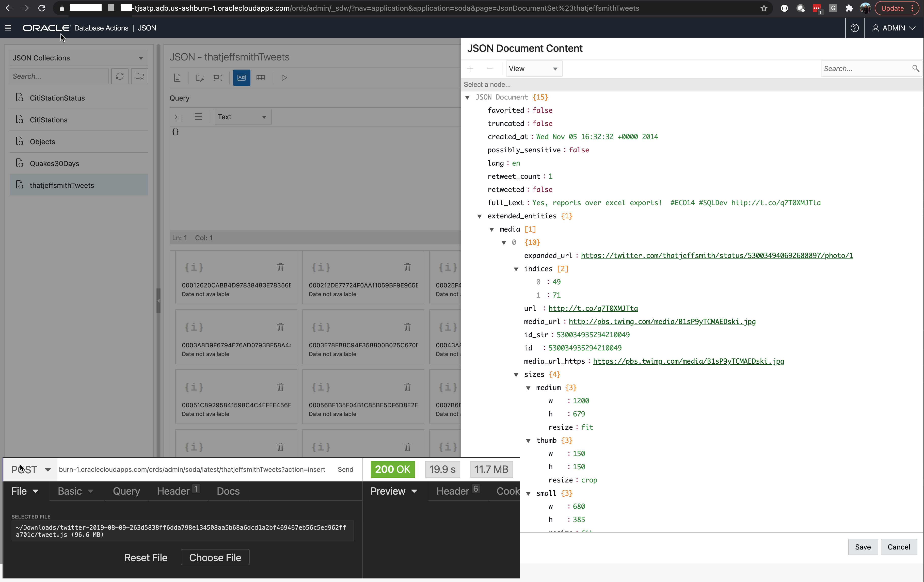Delete document 00051C89295841598C4C4EFEE456F
924x582 pixels.
tap(280, 387)
